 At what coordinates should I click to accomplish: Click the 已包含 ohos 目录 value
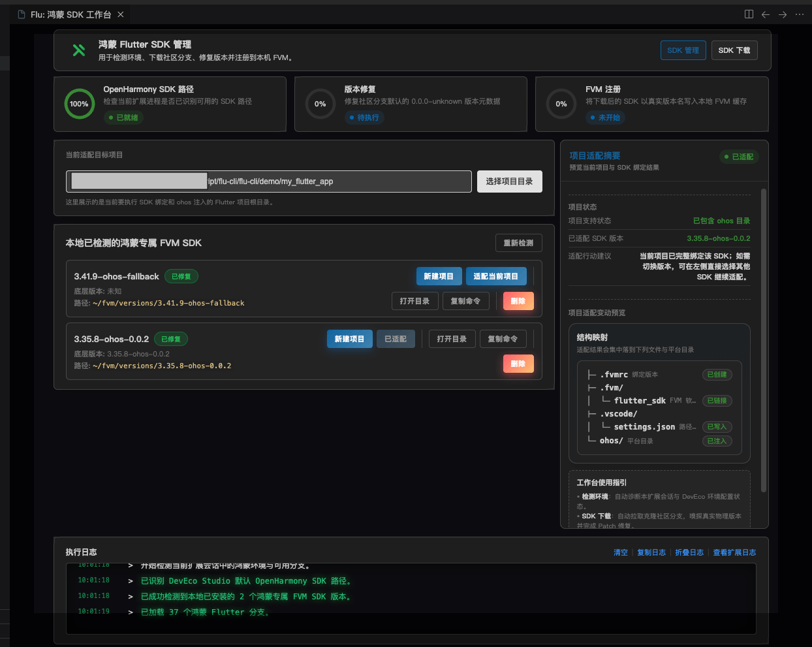point(721,221)
